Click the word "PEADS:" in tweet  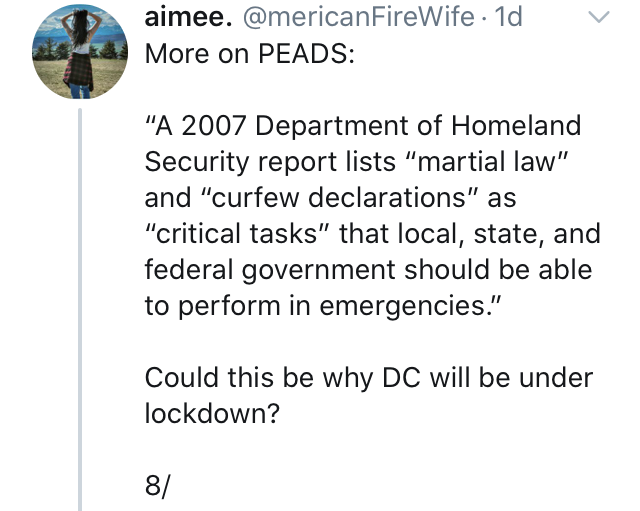click(x=307, y=53)
